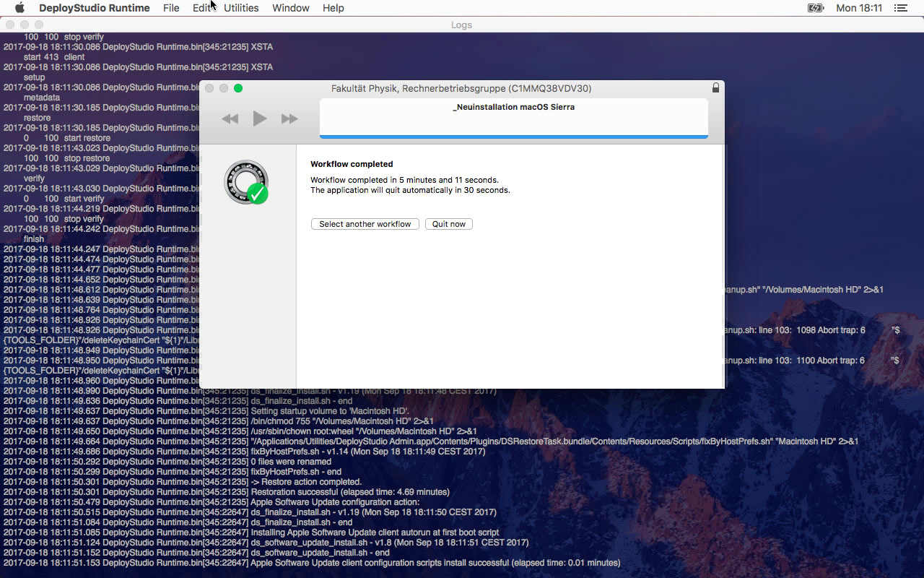Click the fast-forward playback button
The height and width of the screenshot is (578, 924).
pyautogui.click(x=289, y=118)
